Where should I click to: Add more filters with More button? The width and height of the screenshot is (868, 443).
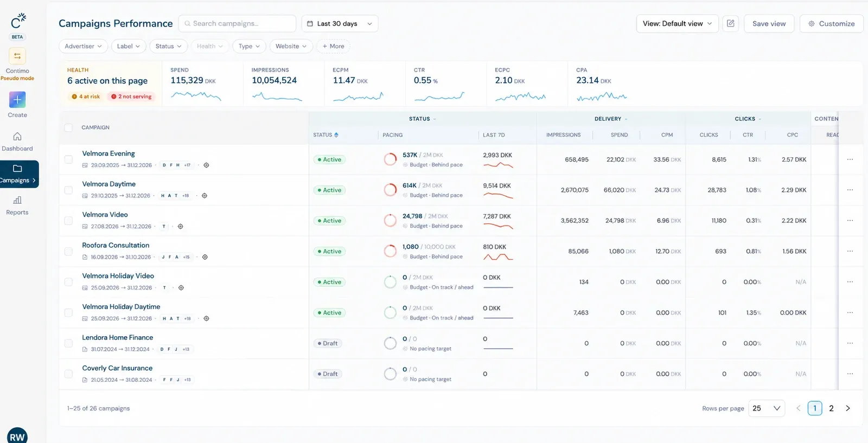point(333,46)
